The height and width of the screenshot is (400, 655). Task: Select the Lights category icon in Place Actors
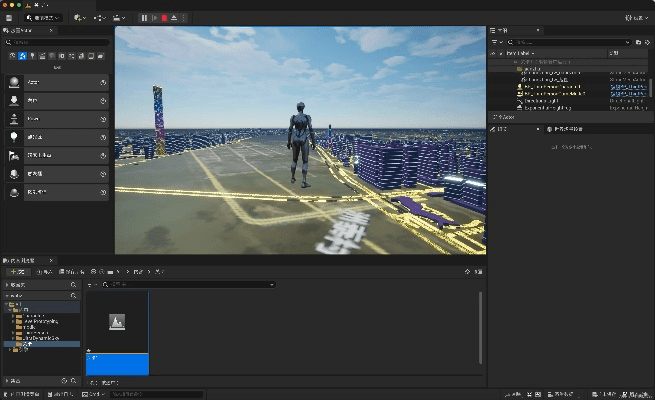click(32, 56)
